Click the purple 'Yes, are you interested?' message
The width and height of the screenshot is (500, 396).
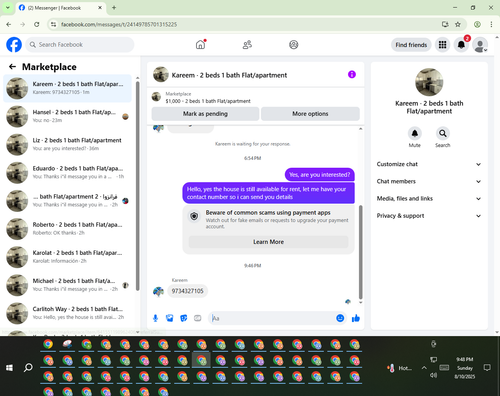pyautogui.click(x=319, y=175)
